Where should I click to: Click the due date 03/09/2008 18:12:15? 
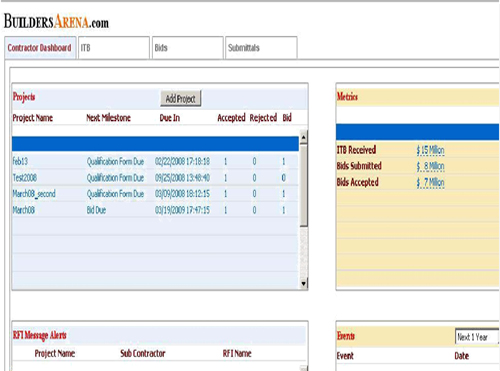[182, 194]
